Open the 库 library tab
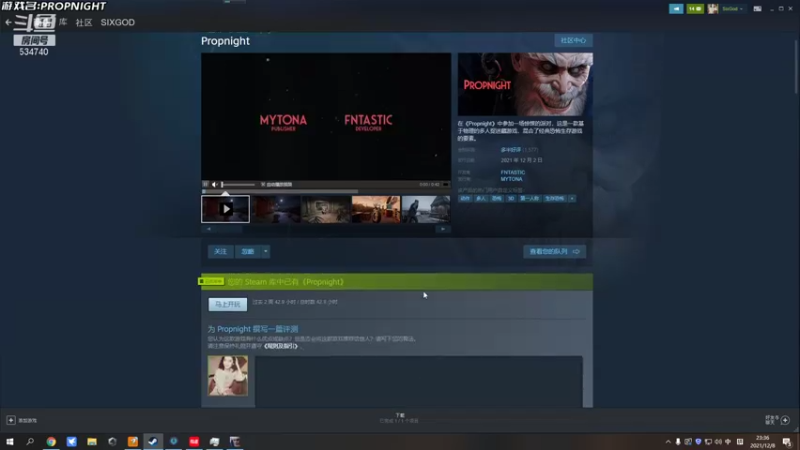This screenshot has width=800, height=450. [x=63, y=22]
